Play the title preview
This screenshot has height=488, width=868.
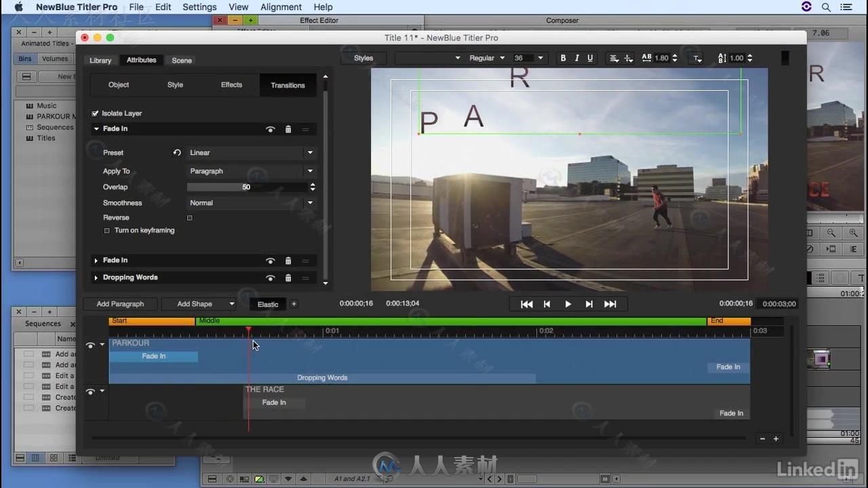(x=568, y=304)
